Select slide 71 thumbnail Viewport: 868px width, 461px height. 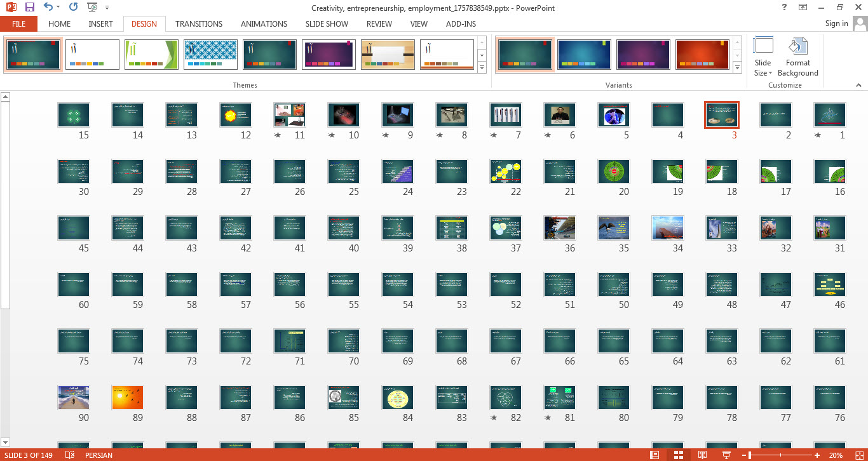tap(290, 341)
